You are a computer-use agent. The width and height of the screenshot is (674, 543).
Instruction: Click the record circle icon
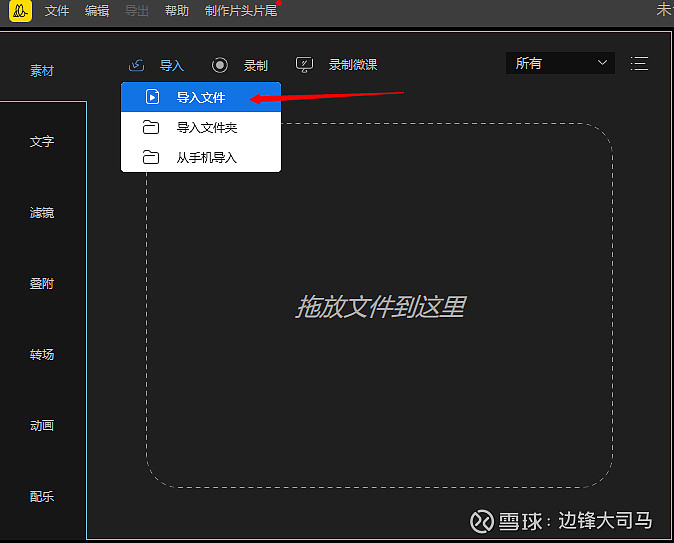pos(220,65)
